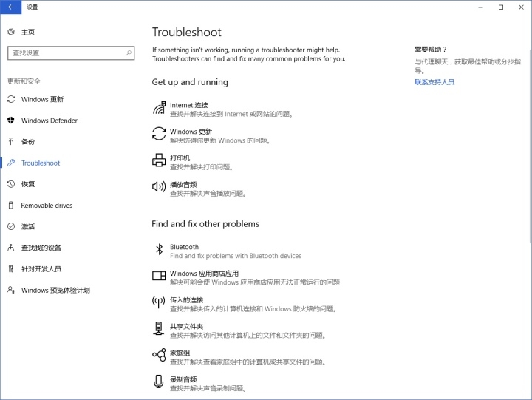
Task: Click the back arrow in title bar
Action: point(11,7)
